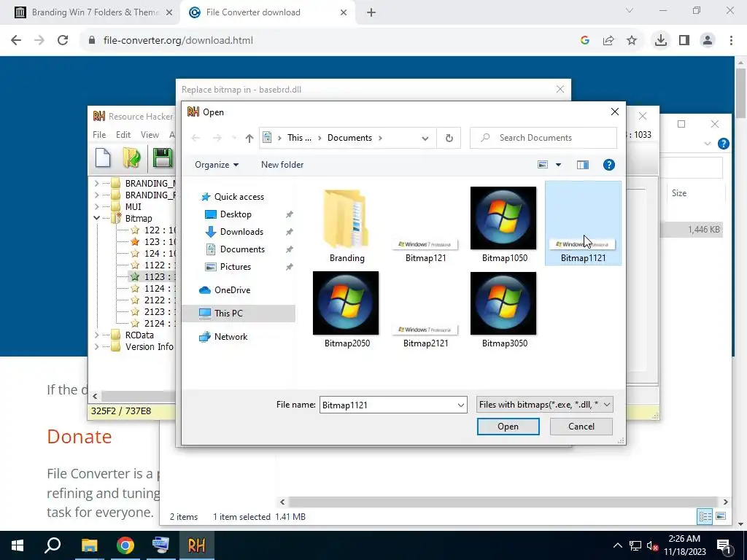Click Resource Hacker taskbar icon
Viewport: 747px width, 560px height.
point(196,545)
